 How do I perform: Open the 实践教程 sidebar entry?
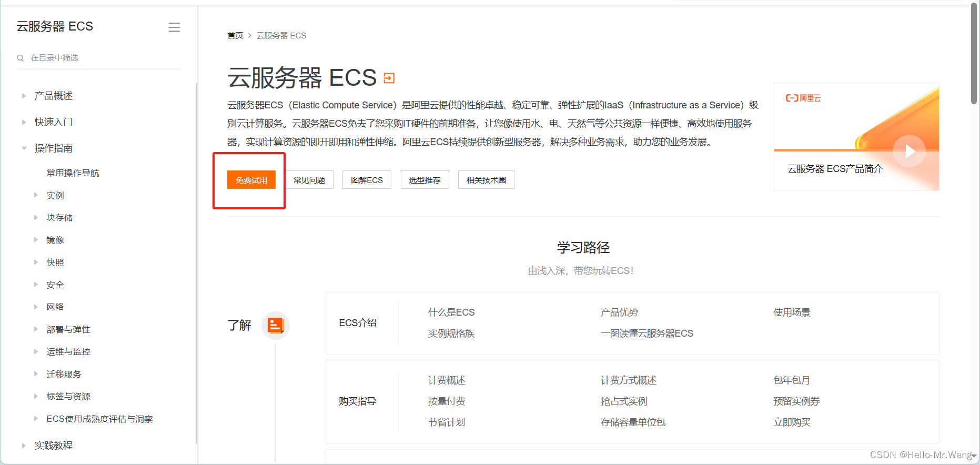click(x=54, y=446)
